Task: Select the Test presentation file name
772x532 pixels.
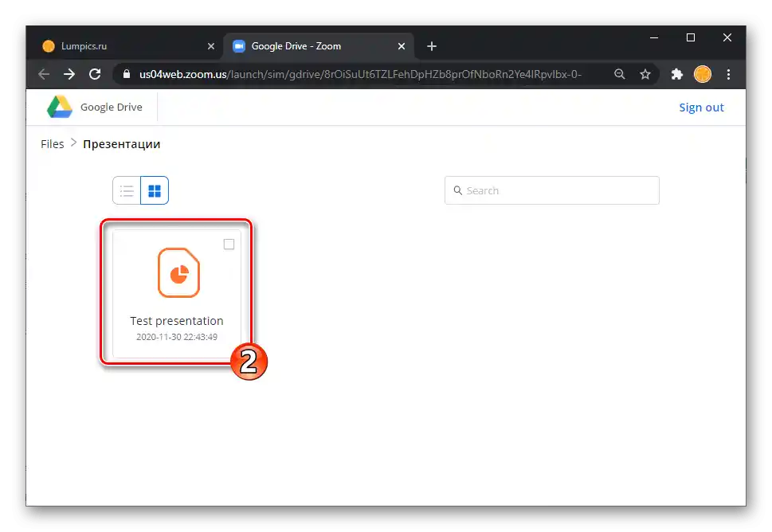Action: click(177, 321)
